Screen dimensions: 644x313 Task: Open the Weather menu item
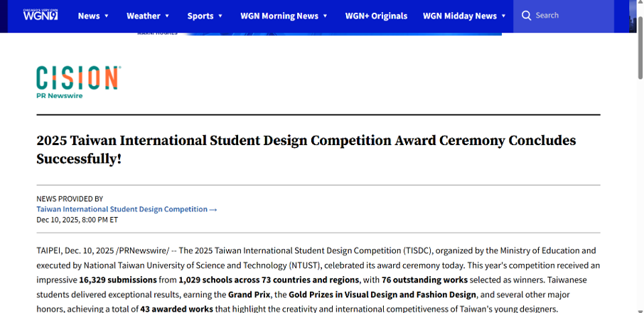pos(144,16)
